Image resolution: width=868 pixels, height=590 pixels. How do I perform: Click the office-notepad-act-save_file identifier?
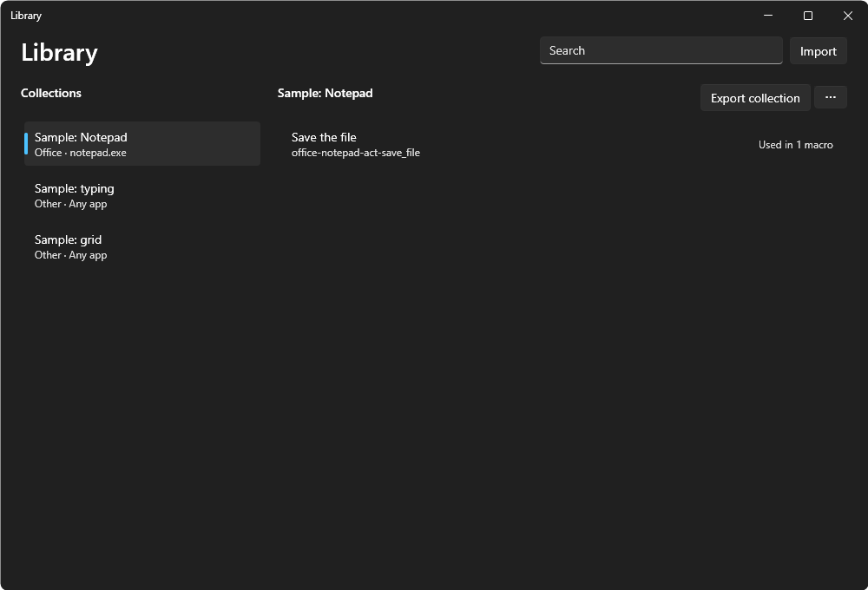coord(355,153)
